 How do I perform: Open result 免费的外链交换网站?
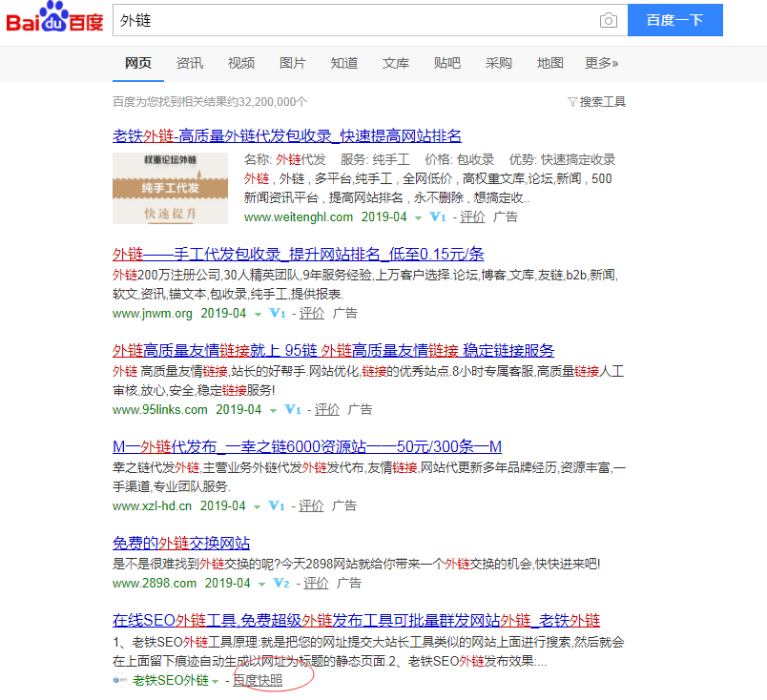click(x=181, y=543)
